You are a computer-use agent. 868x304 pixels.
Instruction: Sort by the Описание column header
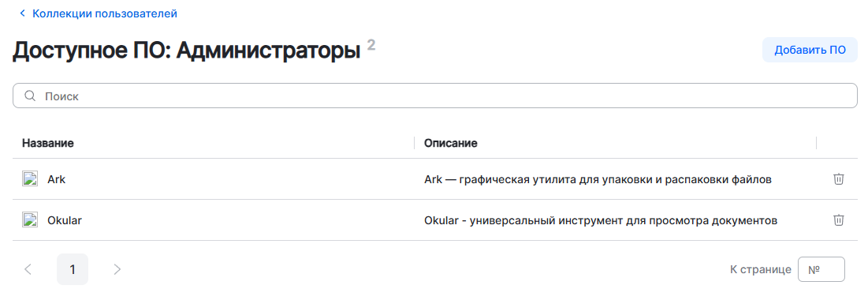coord(451,143)
